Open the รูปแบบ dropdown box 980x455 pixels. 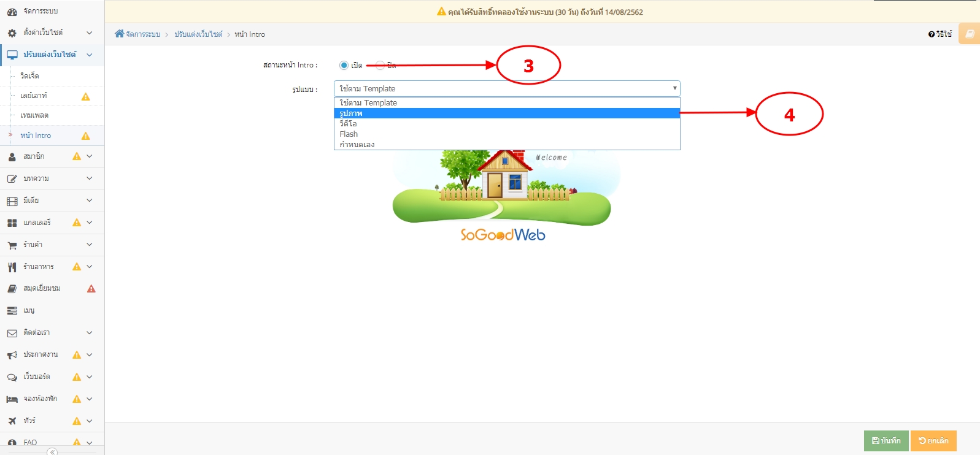point(507,88)
